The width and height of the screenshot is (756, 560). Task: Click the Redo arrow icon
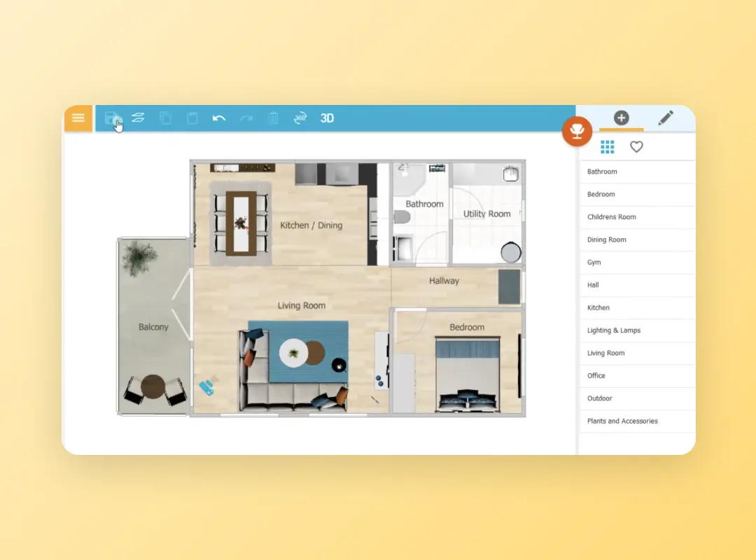click(246, 118)
